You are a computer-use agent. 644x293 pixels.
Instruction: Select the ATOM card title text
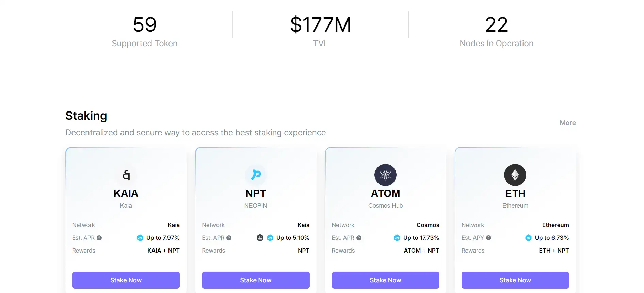(385, 193)
